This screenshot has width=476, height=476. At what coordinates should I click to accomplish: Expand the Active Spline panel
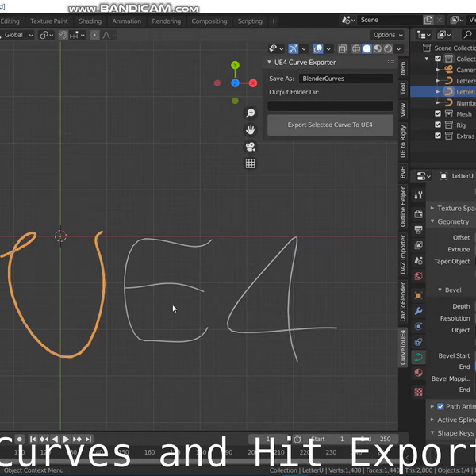tap(432, 420)
